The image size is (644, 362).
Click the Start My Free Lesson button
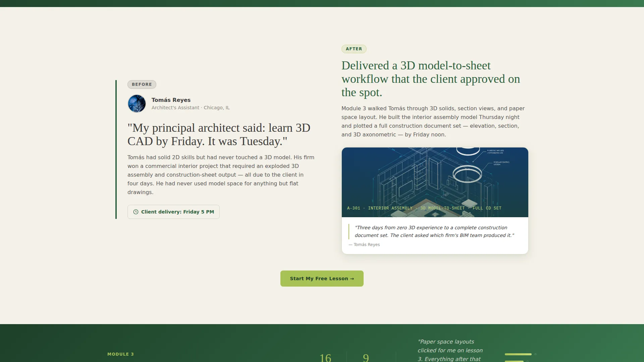point(322,279)
